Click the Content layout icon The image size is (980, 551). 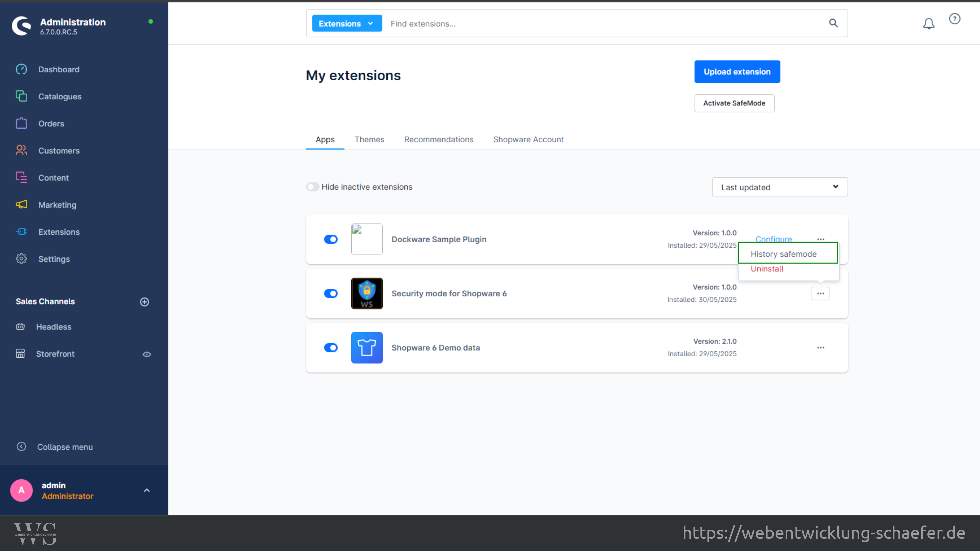21,177
